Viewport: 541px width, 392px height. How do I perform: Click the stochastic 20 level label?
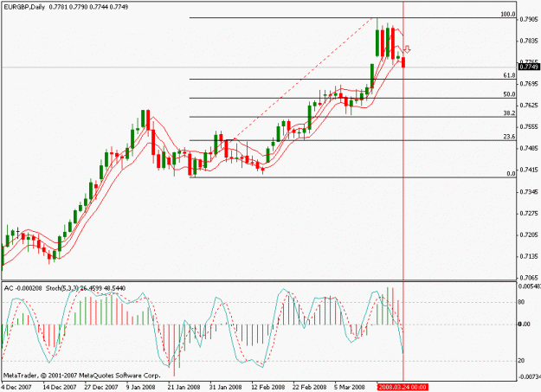click(x=521, y=361)
